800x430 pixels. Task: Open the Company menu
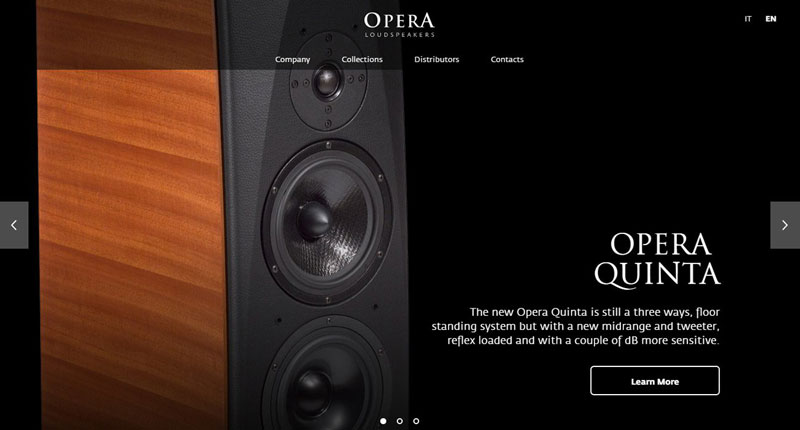click(292, 59)
